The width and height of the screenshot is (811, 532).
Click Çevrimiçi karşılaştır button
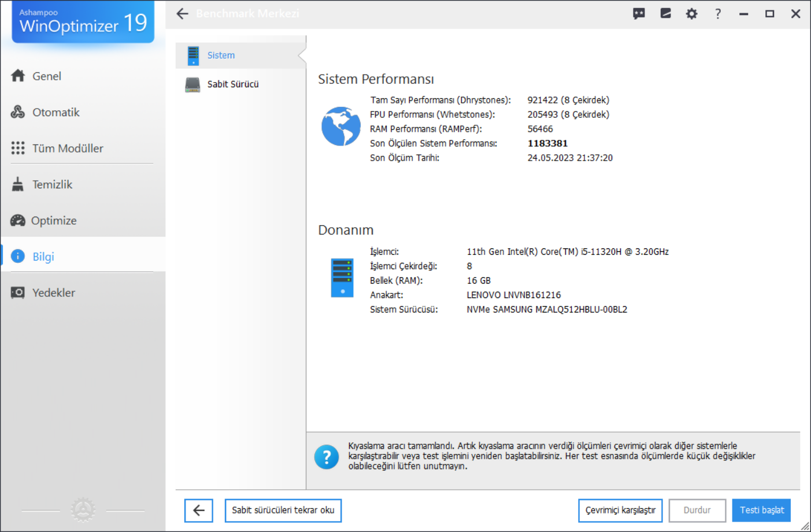620,511
